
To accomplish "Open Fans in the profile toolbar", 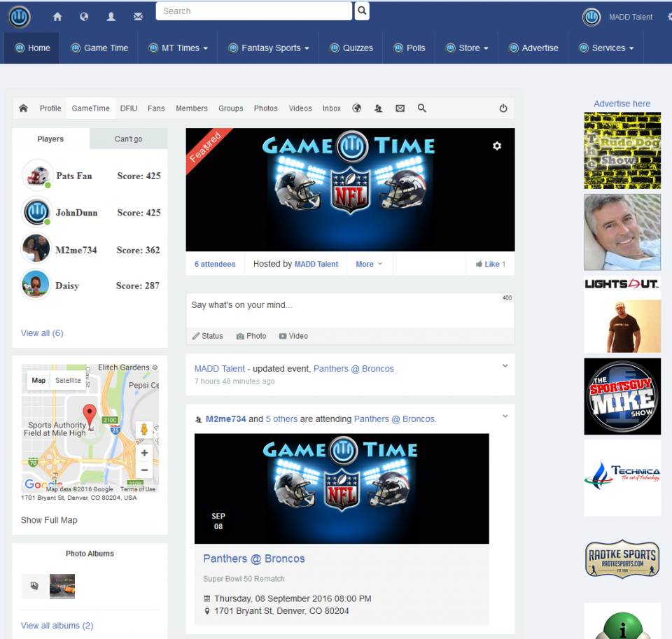I will [156, 108].
